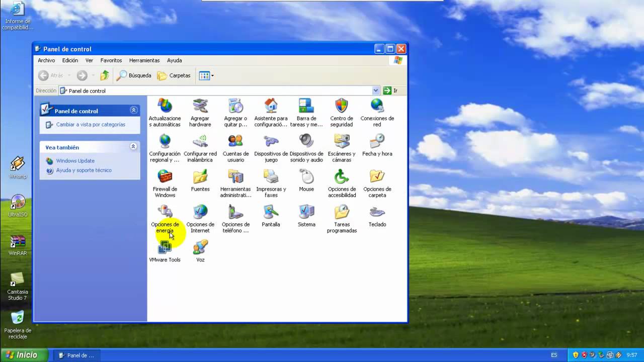Open the Herramientas menu
The width and height of the screenshot is (644, 362).
144,60
